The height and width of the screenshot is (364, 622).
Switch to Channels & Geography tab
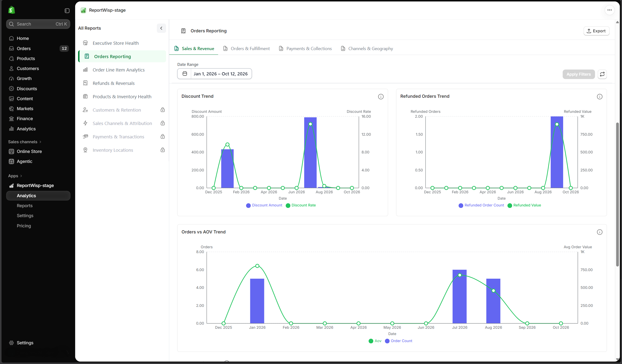click(x=367, y=49)
